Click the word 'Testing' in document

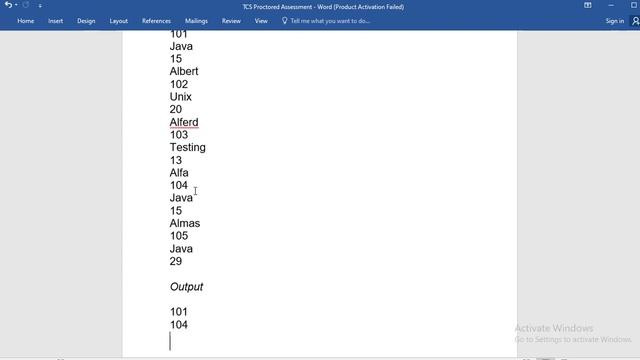[188, 147]
